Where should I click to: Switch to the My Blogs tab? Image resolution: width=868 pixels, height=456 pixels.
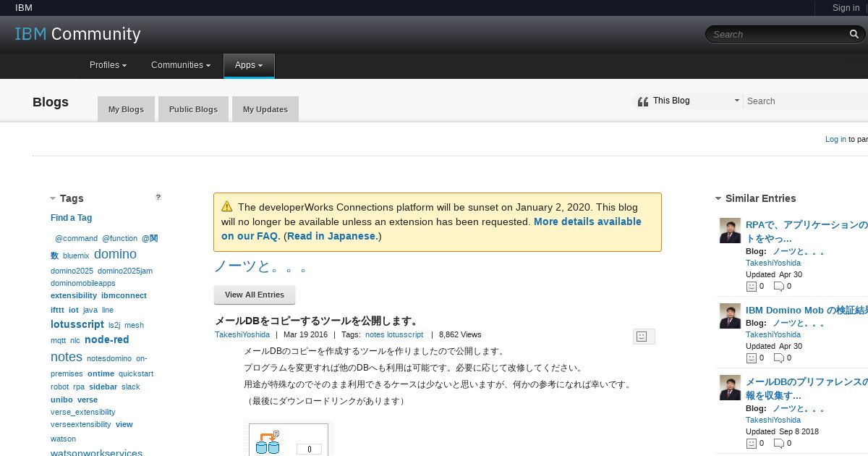pyautogui.click(x=126, y=109)
